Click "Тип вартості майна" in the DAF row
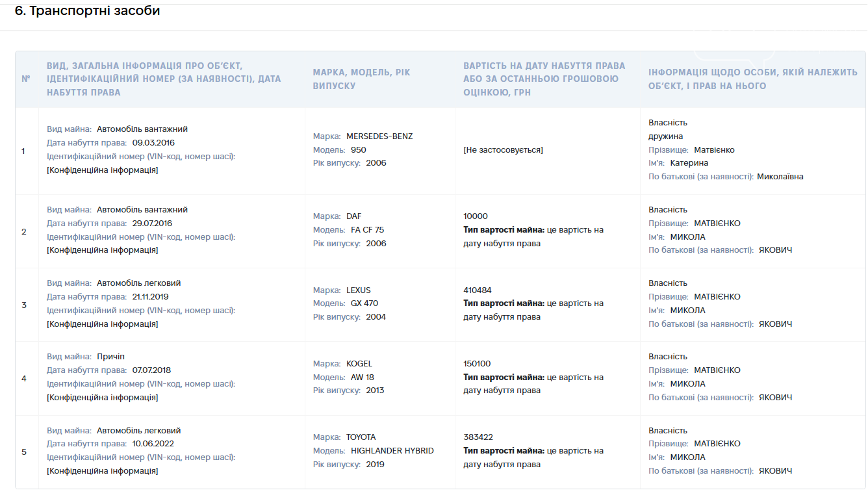The width and height of the screenshot is (868, 499). (504, 229)
